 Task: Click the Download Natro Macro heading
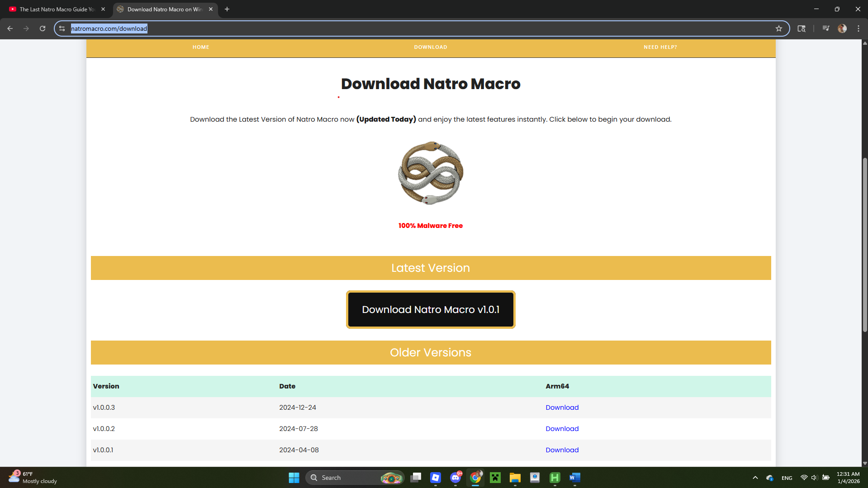(431, 84)
